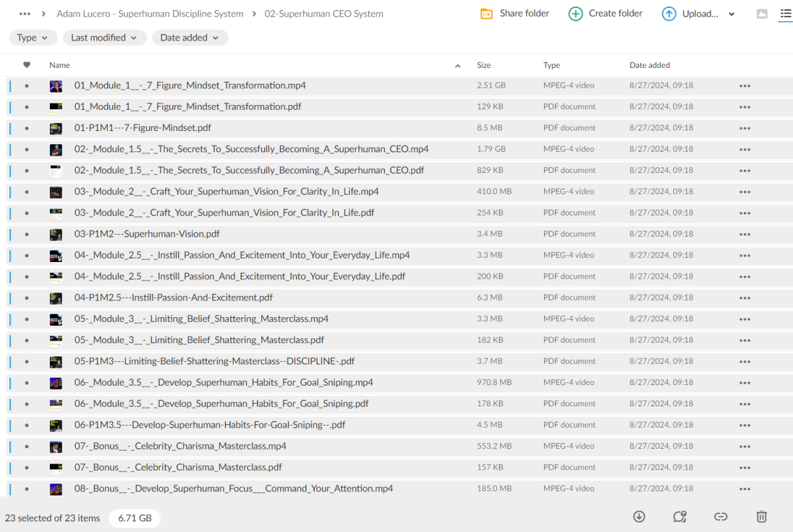Click the Create folder button
Viewport: 793px width, 532px height.
pos(605,14)
